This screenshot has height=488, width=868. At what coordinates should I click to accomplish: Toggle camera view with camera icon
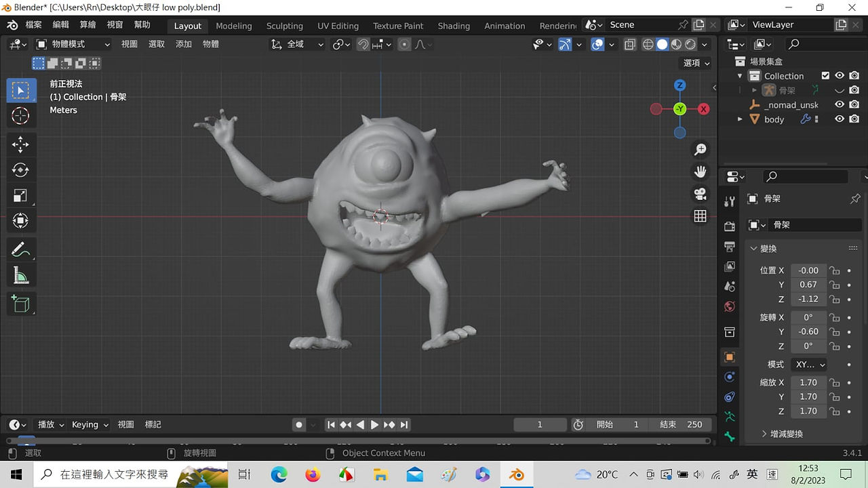point(700,194)
